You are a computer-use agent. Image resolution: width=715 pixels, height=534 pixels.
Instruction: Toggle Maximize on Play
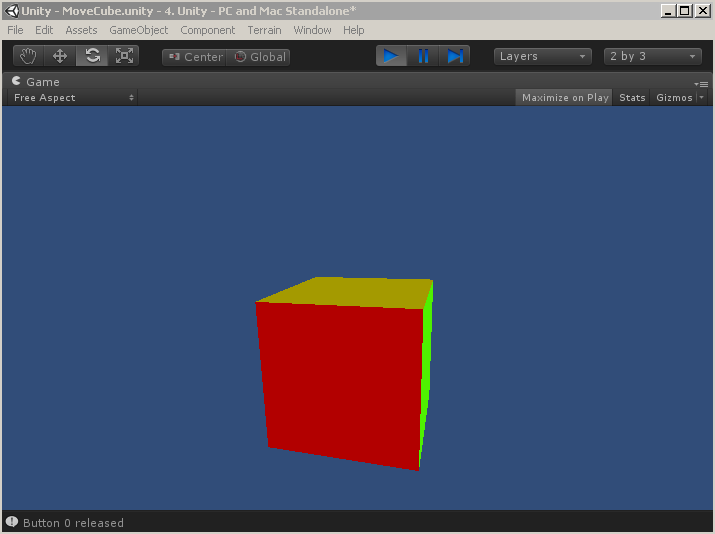click(565, 97)
